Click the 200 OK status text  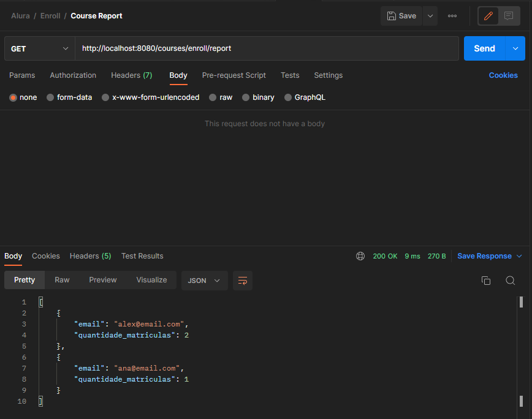tap(385, 256)
